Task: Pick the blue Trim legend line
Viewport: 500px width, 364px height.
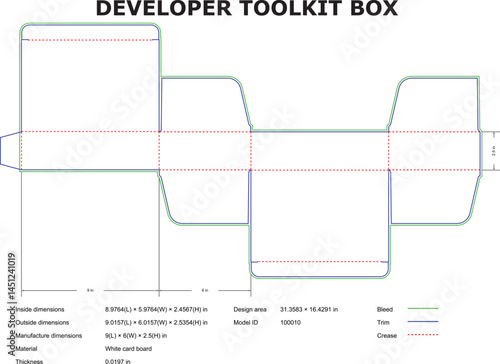Action: [x=423, y=321]
